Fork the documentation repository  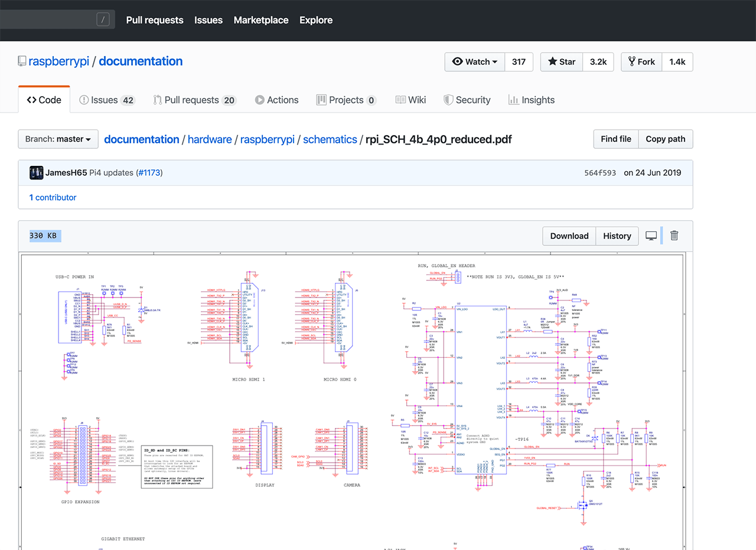point(641,62)
